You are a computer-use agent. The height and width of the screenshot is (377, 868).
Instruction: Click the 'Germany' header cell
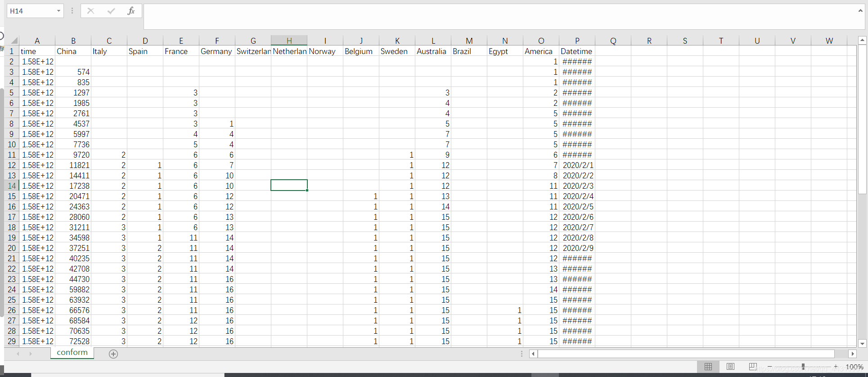click(x=217, y=51)
